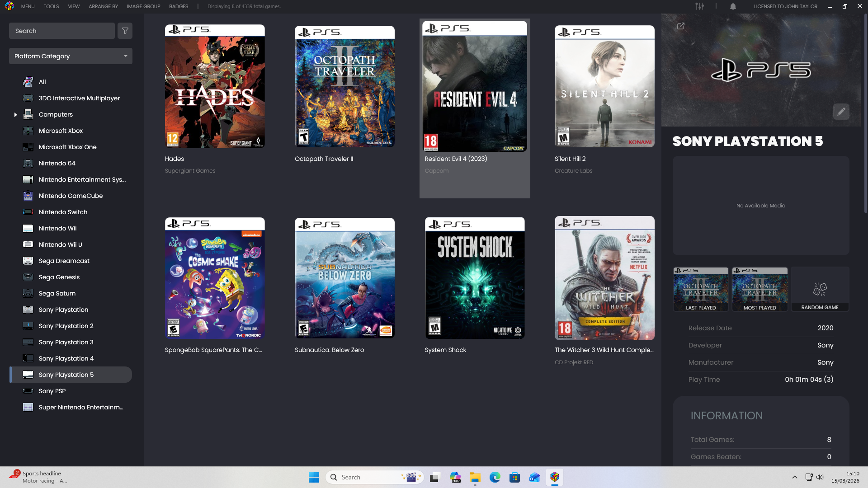Click the pencil edit icon on the PS5 banner
This screenshot has height=488, width=868.
click(841, 112)
